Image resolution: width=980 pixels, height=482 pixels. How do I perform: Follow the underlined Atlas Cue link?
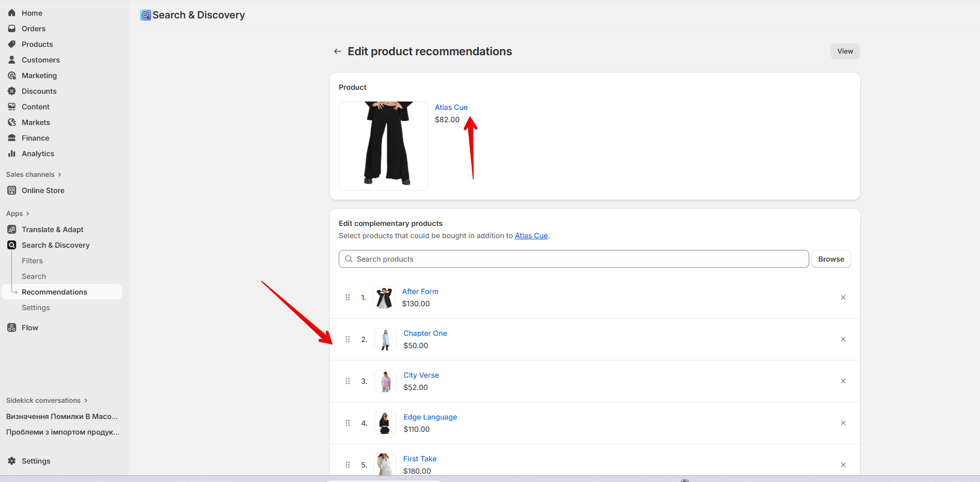click(x=531, y=235)
